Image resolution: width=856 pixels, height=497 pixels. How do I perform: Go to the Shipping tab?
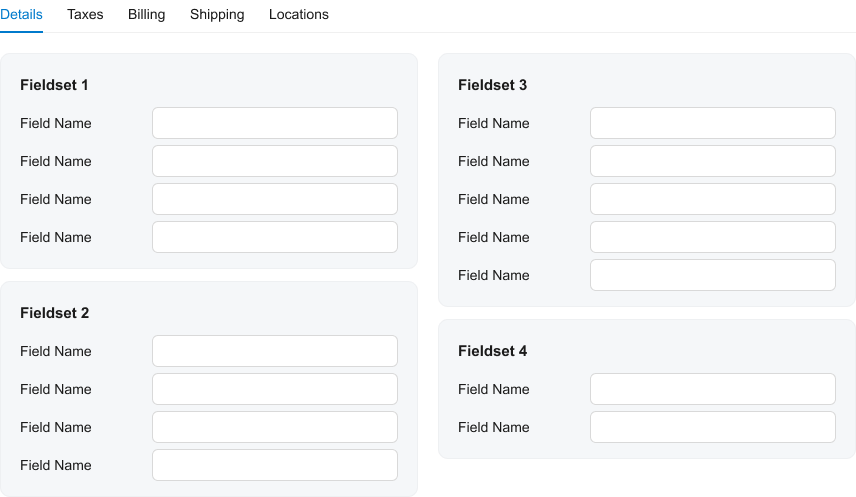217,15
